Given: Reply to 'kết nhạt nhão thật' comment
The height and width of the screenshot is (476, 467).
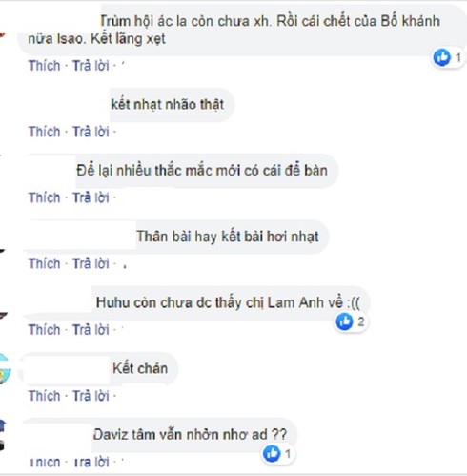Looking at the screenshot, I should tap(91, 132).
